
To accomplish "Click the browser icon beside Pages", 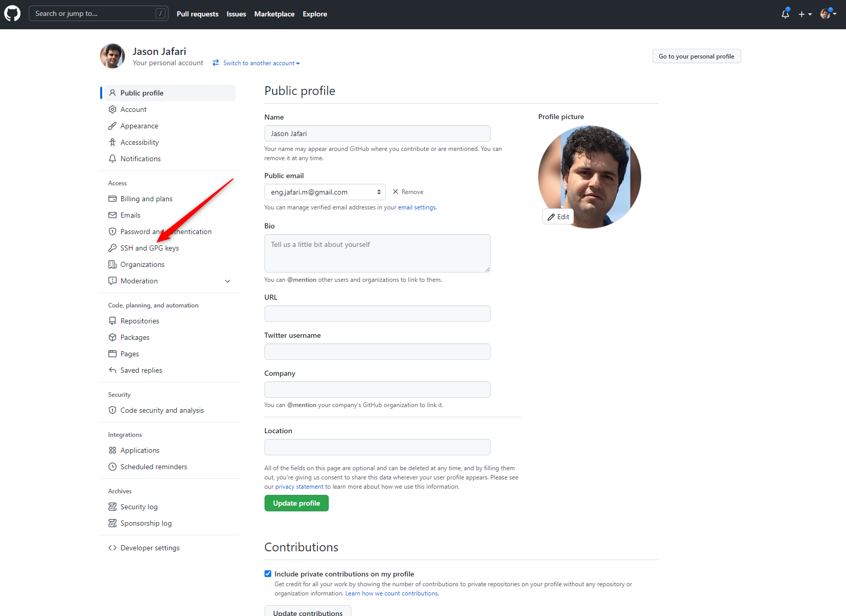I will (x=112, y=354).
